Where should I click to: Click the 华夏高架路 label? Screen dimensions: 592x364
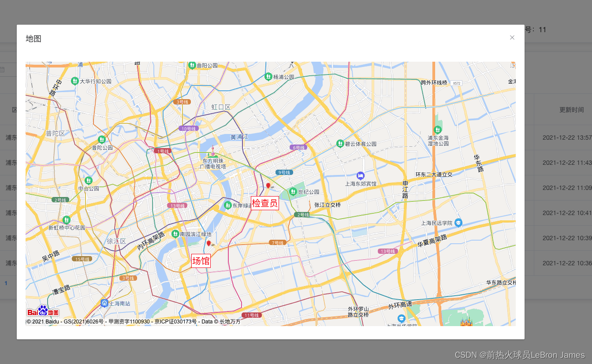[432, 241]
